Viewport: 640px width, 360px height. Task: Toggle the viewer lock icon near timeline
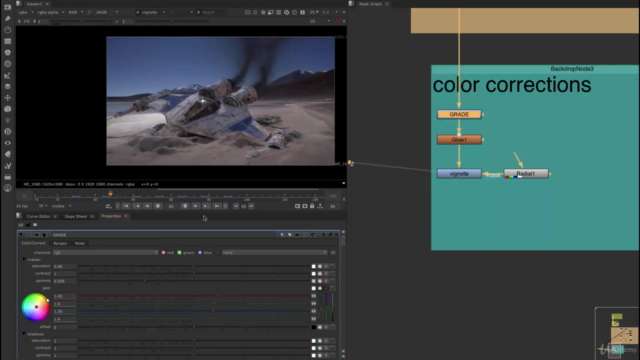coord(312,206)
